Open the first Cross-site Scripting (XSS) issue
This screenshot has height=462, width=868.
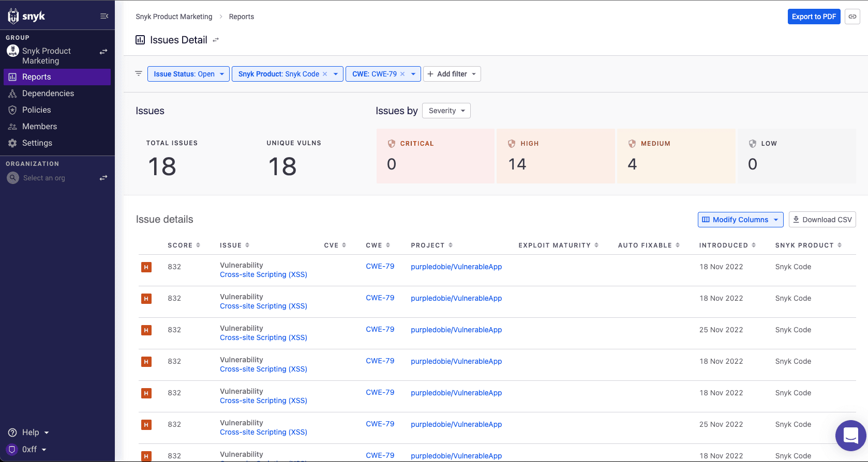263,274
